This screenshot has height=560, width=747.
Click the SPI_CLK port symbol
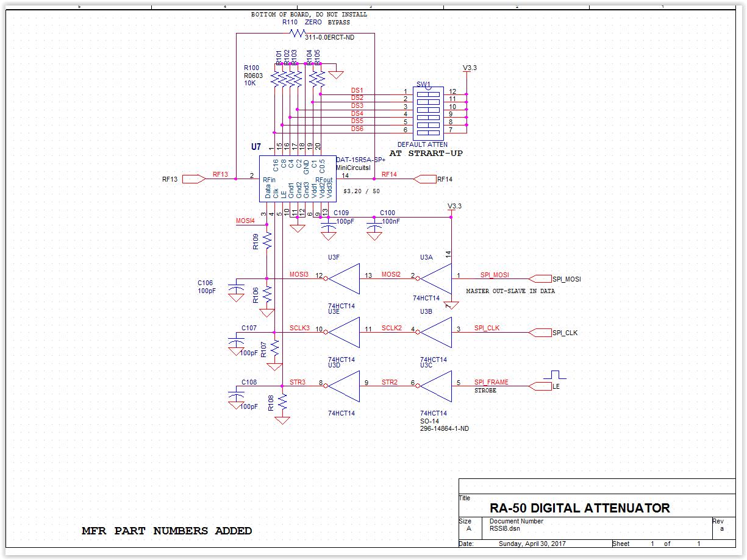[x=540, y=333]
